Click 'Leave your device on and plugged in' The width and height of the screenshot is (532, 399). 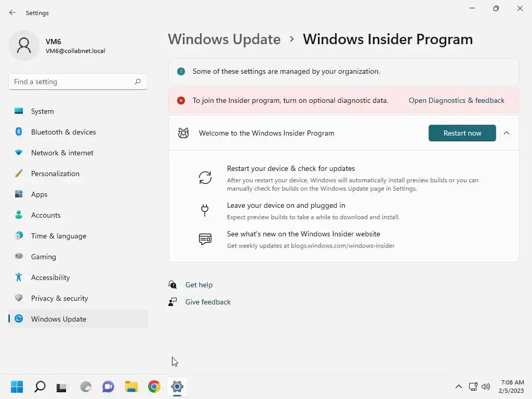[286, 205]
